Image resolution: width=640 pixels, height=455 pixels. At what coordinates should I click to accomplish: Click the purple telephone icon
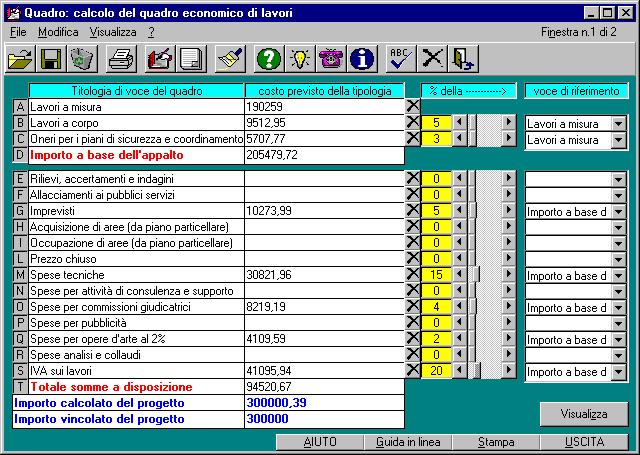(331, 59)
